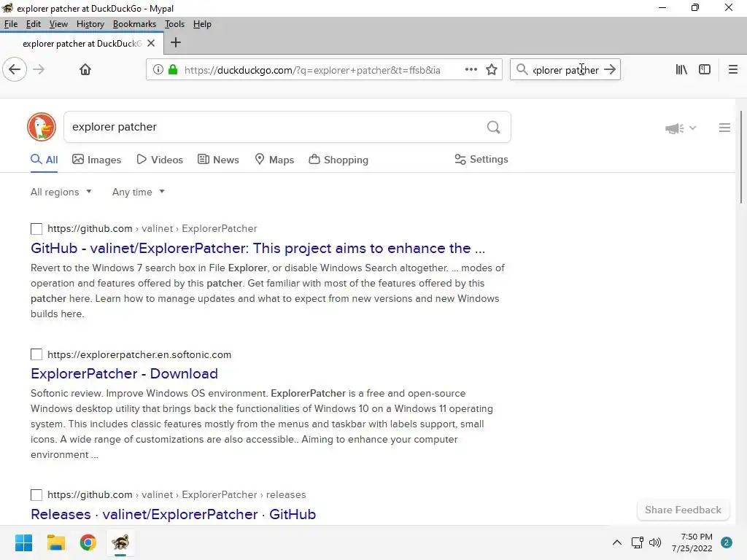The height and width of the screenshot is (560, 747).
Task: Submit browser search with the arrow button
Action: click(x=610, y=69)
